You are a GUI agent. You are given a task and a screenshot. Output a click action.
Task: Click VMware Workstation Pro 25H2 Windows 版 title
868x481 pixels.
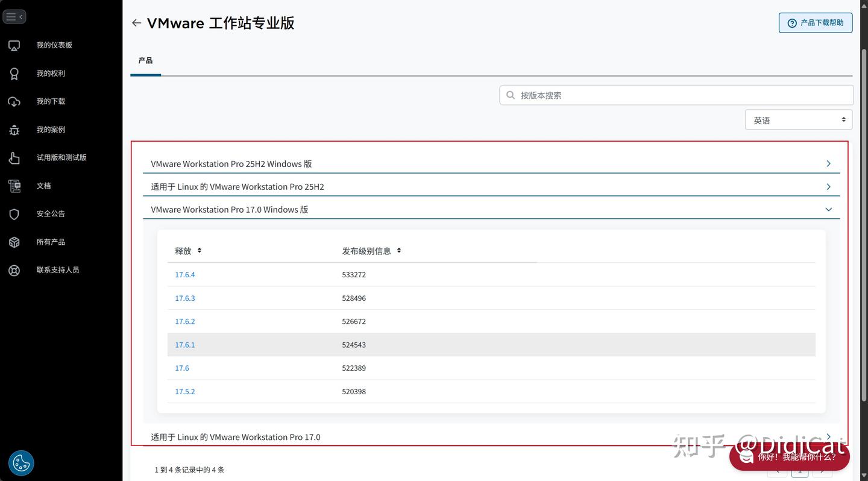(x=231, y=164)
